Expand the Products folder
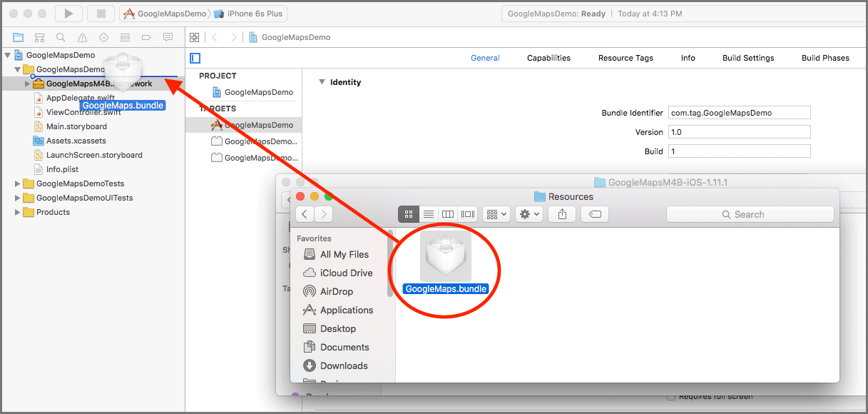Image resolution: width=868 pixels, height=414 pixels. pos(18,212)
